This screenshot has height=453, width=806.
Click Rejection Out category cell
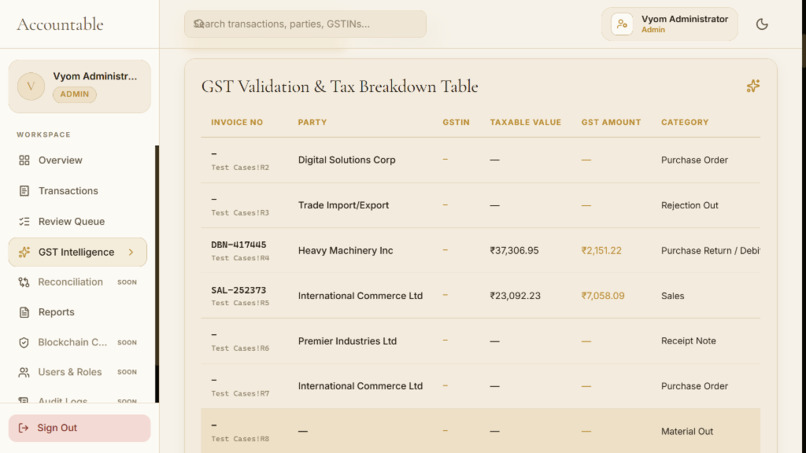coord(689,205)
